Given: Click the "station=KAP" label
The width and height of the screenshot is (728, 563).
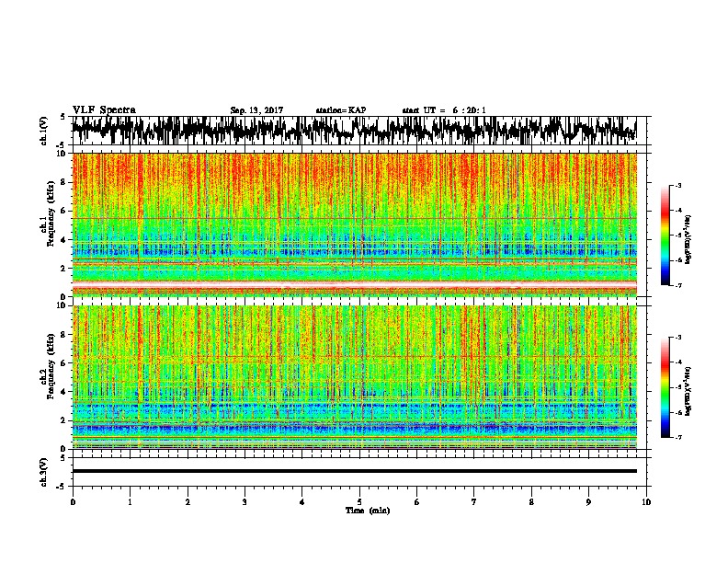Looking at the screenshot, I should (340, 110).
